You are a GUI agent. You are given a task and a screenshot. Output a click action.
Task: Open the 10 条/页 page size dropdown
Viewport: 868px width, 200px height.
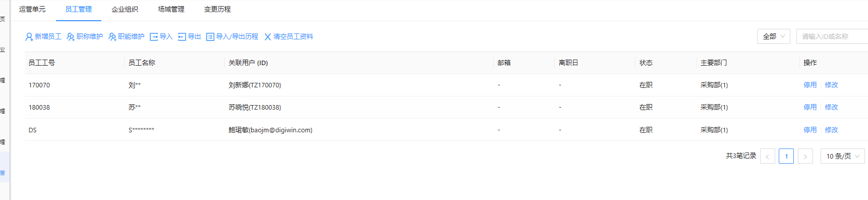[x=842, y=156]
